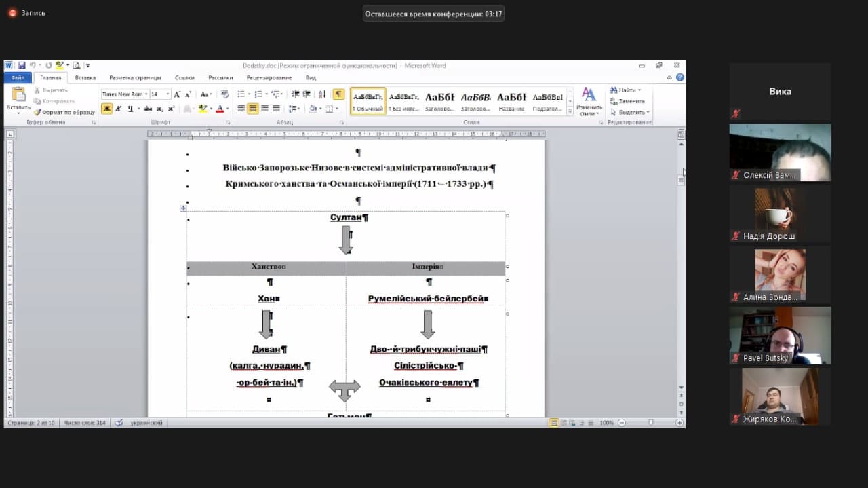Click the Save icon in quick access toolbar
Screen dimensions: 868x488
coord(22,66)
